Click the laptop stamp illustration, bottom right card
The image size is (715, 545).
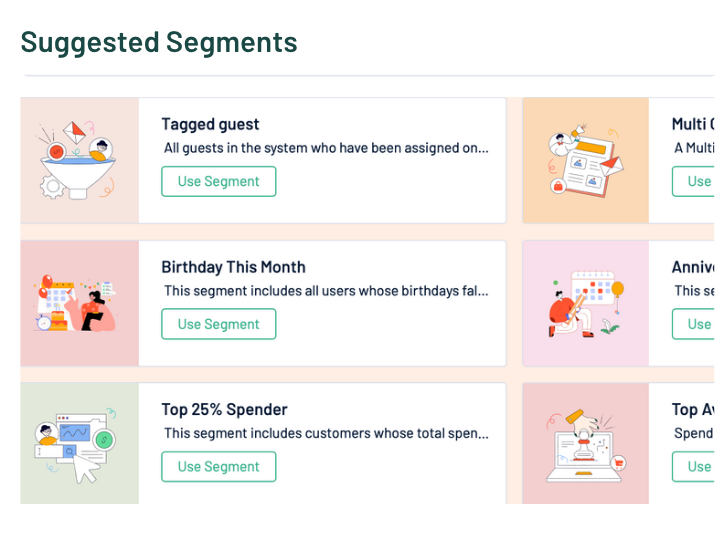pos(585,444)
